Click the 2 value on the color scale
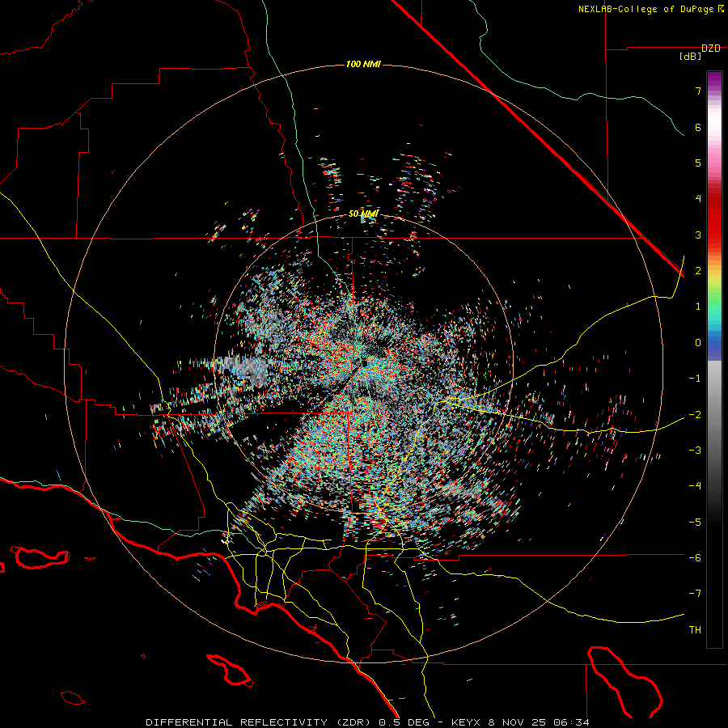 pos(698,271)
